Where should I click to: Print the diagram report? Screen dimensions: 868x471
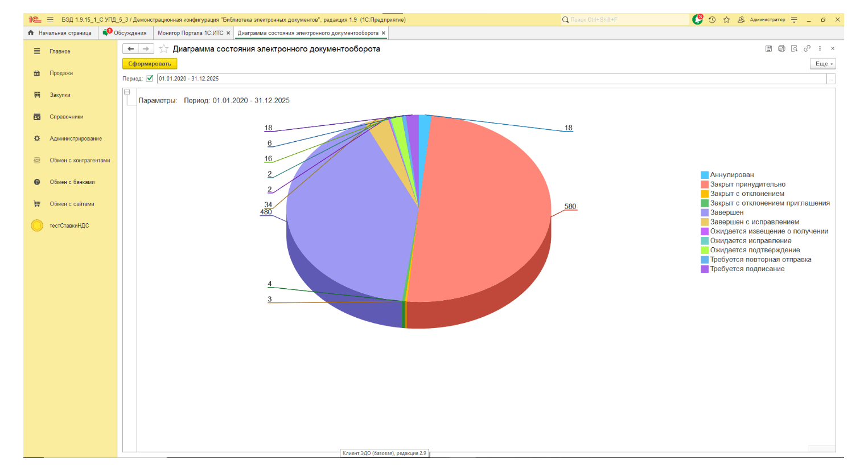[781, 49]
